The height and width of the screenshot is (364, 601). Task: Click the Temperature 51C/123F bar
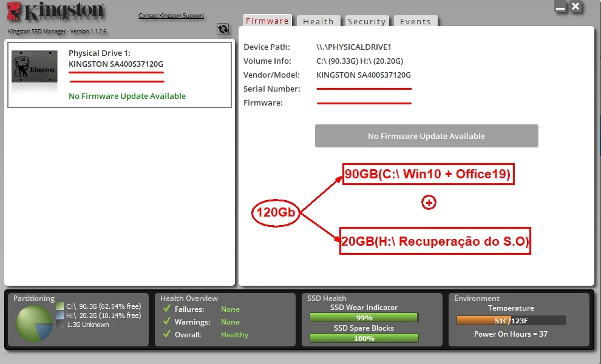click(x=511, y=321)
